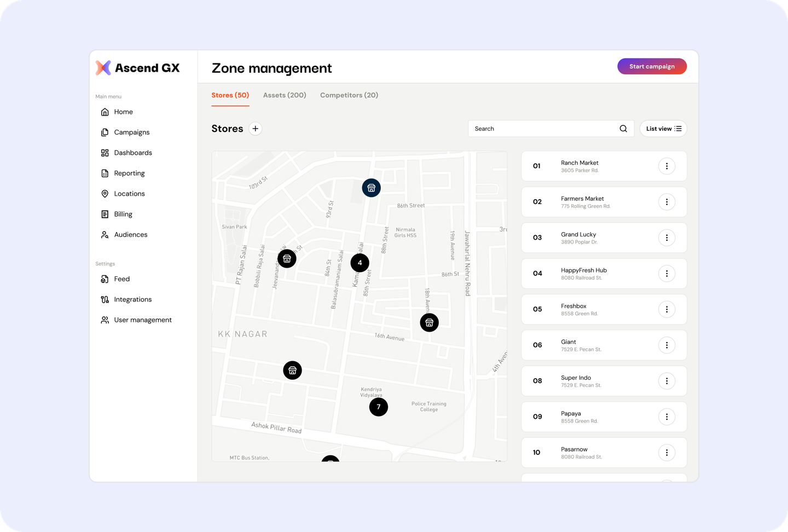This screenshot has height=532, width=788.
Task: Select the Super Indo store row
Action: pos(604,381)
